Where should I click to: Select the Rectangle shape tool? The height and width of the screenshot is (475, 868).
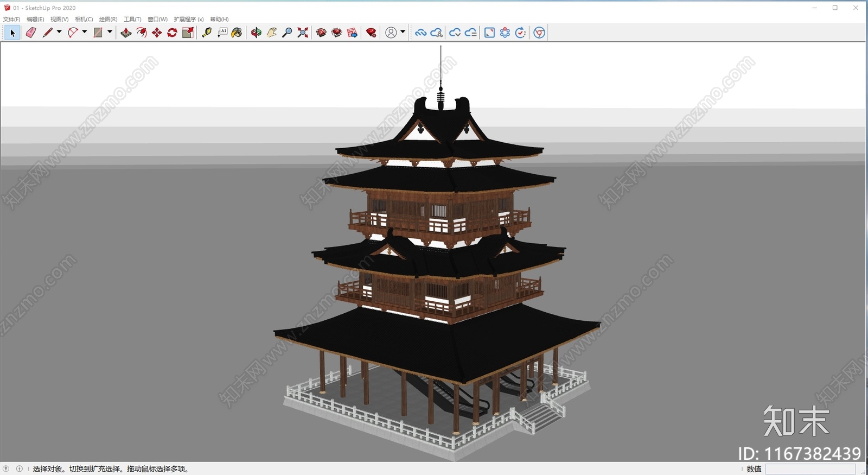98,33
